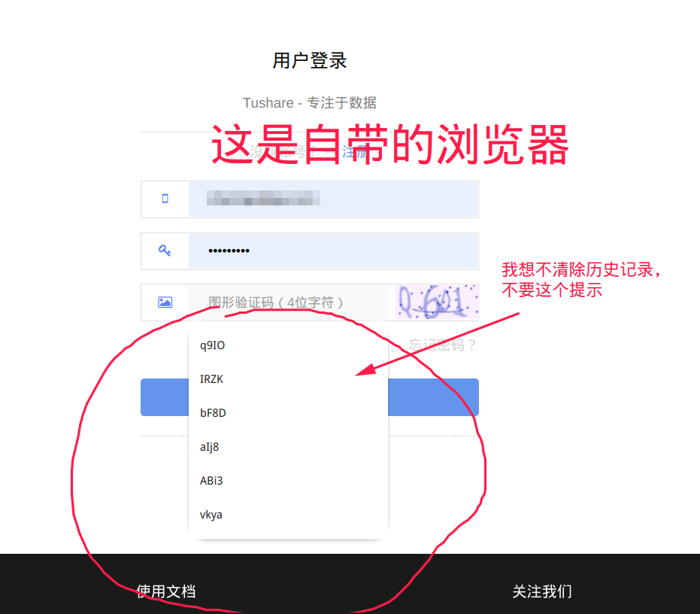Click the key icon beside the password field

coord(165,251)
